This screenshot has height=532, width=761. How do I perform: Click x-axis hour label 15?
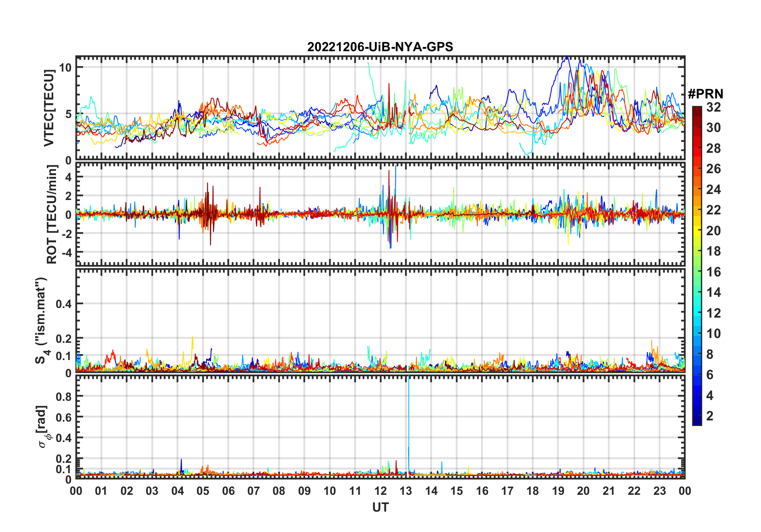point(457,491)
